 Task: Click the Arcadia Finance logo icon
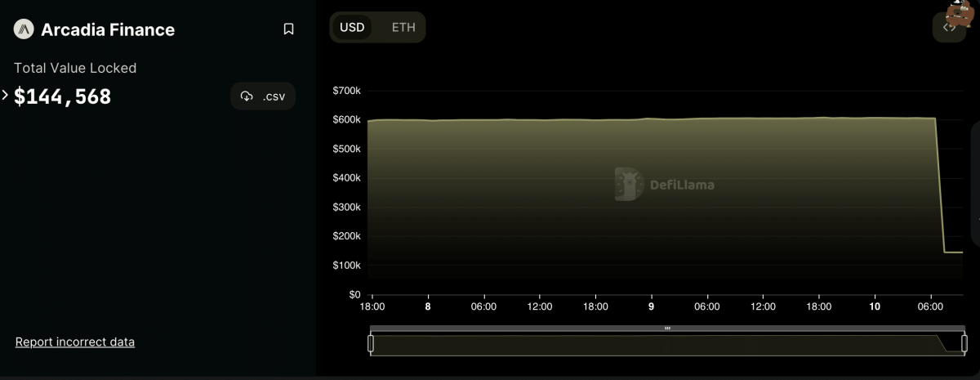24,29
